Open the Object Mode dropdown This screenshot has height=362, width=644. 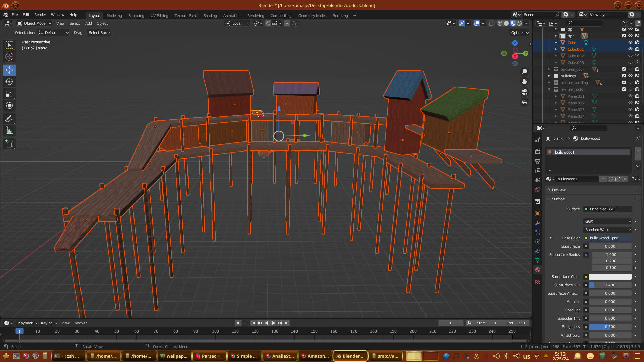34,23
